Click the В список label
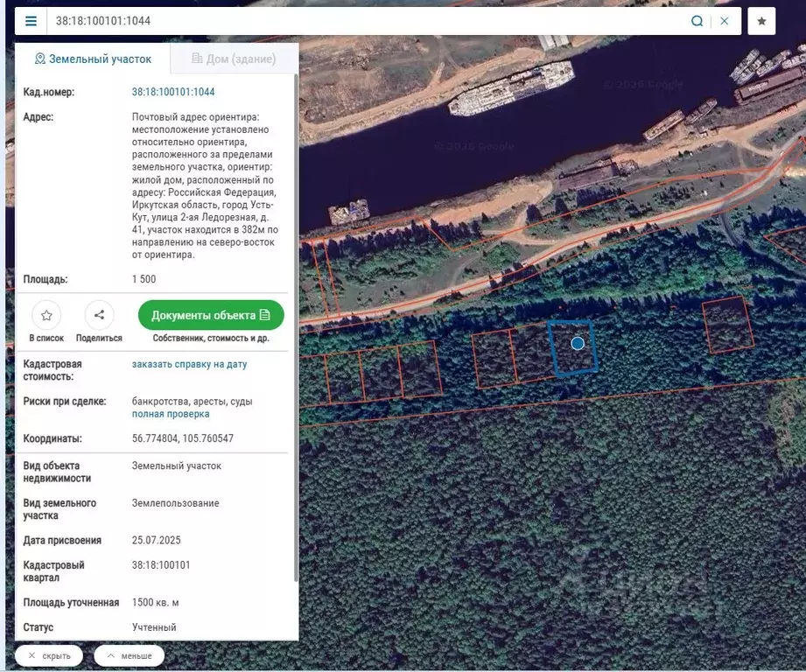The height and width of the screenshot is (672, 806). pyautogui.click(x=46, y=338)
